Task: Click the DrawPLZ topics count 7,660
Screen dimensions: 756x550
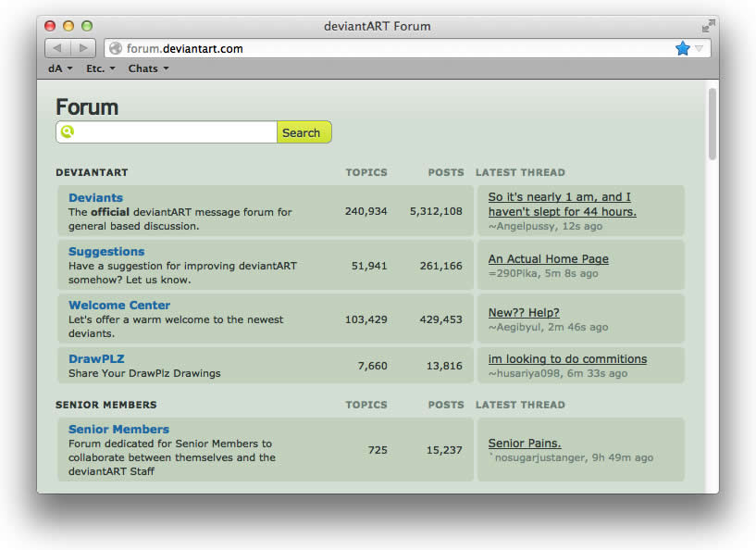Action: coord(372,366)
